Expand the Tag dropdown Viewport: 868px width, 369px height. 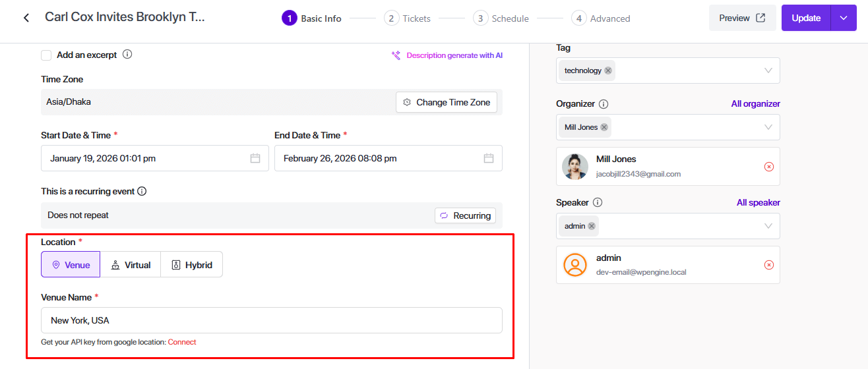(x=768, y=71)
